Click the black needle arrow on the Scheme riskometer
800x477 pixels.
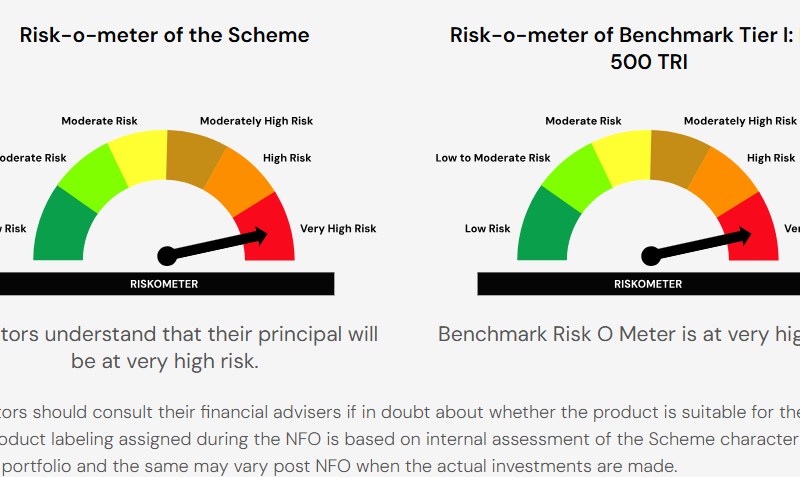pos(215,246)
